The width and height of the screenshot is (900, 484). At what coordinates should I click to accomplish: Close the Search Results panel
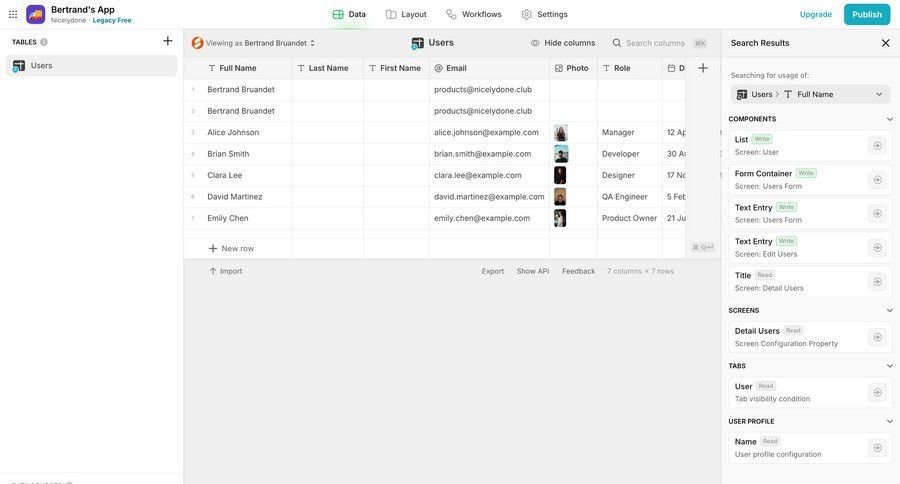pyautogui.click(x=885, y=43)
